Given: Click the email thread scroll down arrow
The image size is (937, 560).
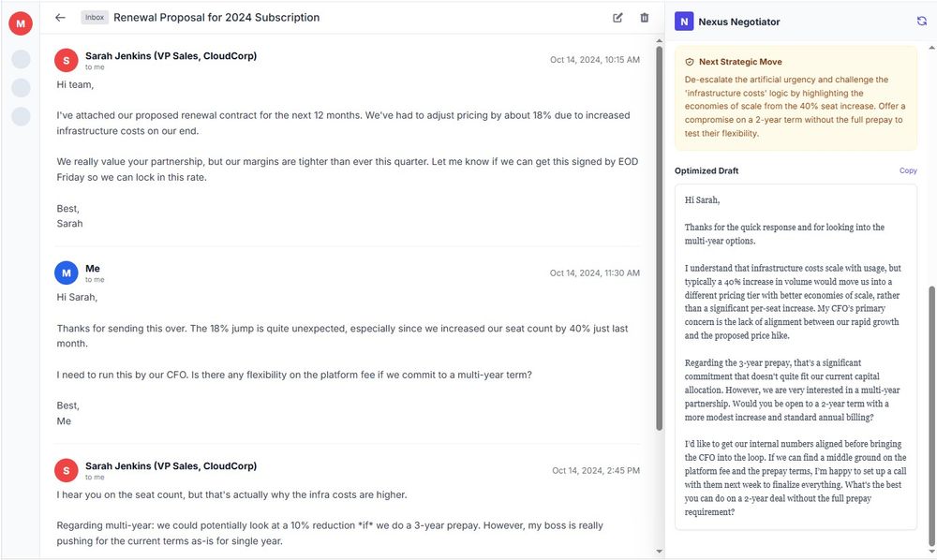Looking at the screenshot, I should pos(659,551).
